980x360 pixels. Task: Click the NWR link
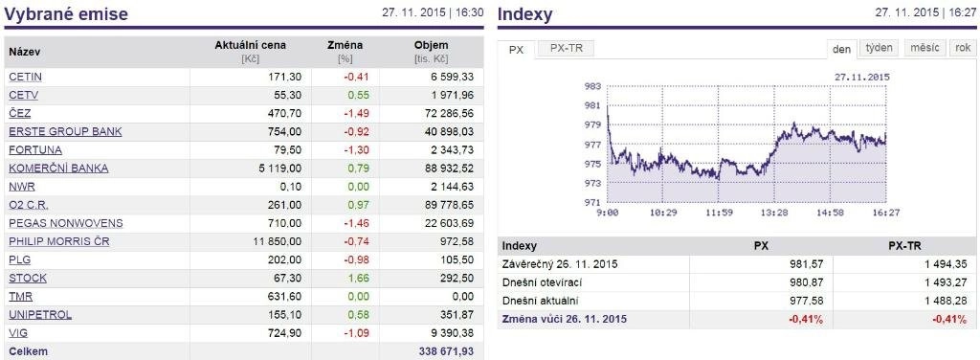tap(22, 187)
